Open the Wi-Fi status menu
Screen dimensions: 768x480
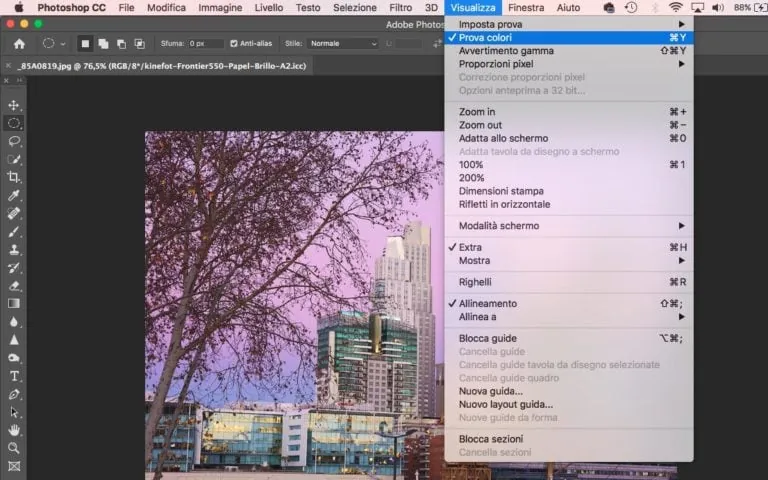pyautogui.click(x=675, y=7)
